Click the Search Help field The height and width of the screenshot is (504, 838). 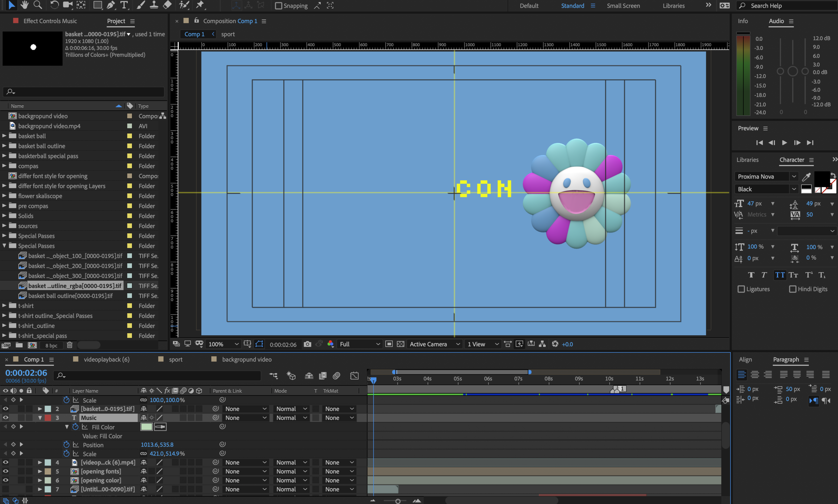(x=786, y=6)
